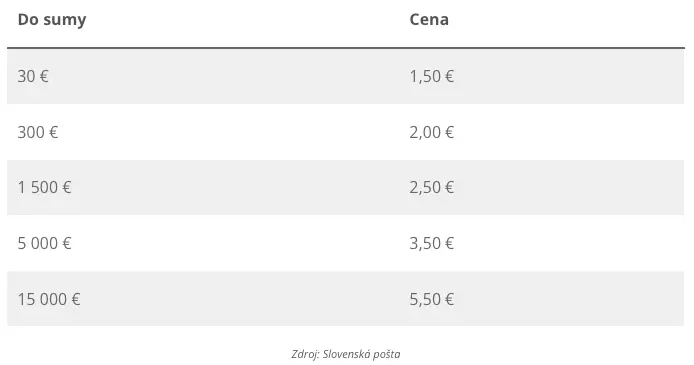Click the 300 € amount cell
The image size is (694, 365).
click(38, 132)
